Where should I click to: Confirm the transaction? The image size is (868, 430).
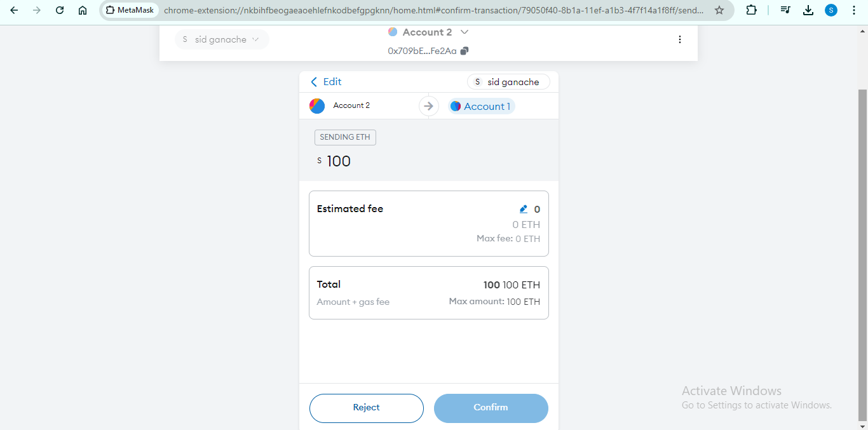click(x=491, y=408)
